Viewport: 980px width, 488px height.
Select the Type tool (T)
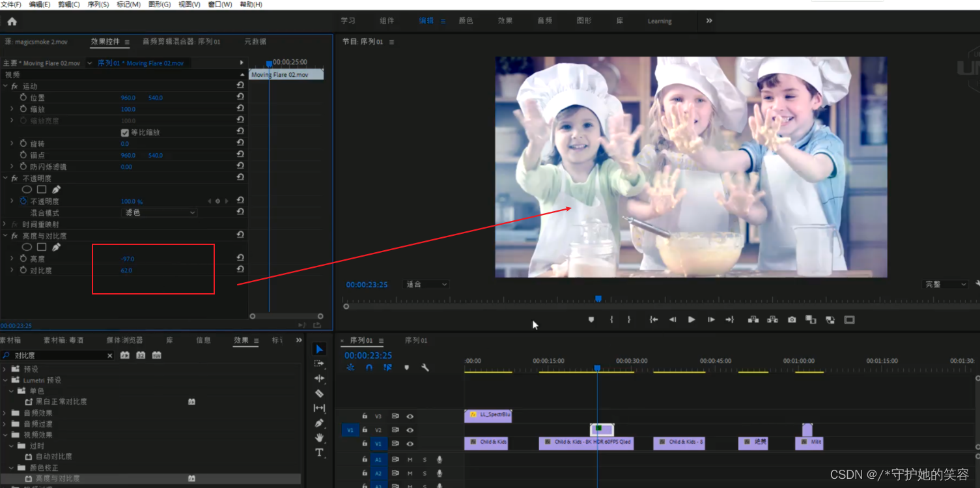[x=319, y=453]
